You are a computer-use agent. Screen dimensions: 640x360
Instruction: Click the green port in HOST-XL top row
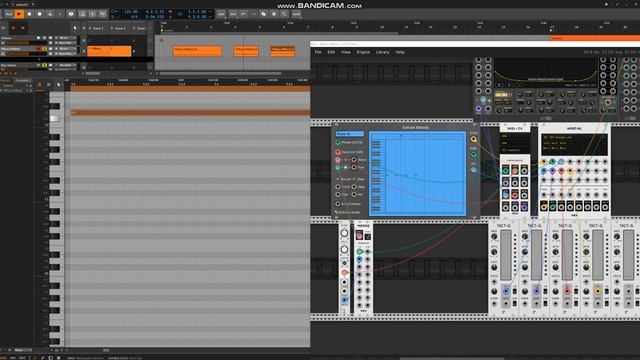point(552,162)
